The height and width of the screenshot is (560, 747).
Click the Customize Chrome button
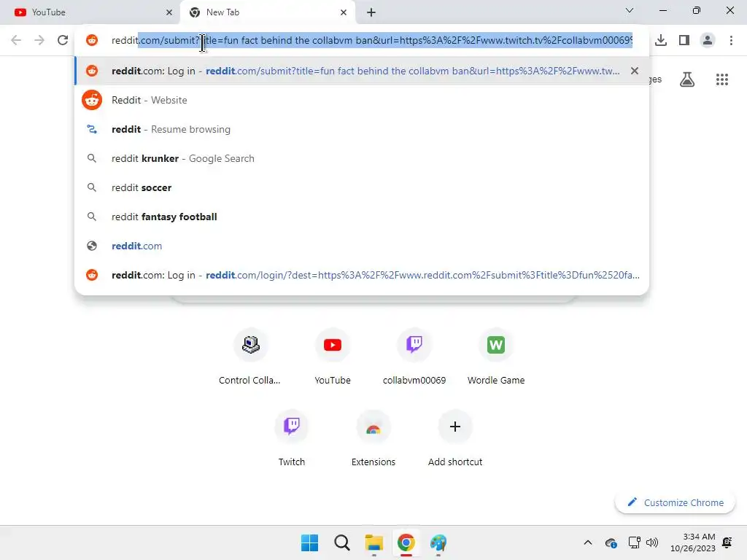point(675,502)
